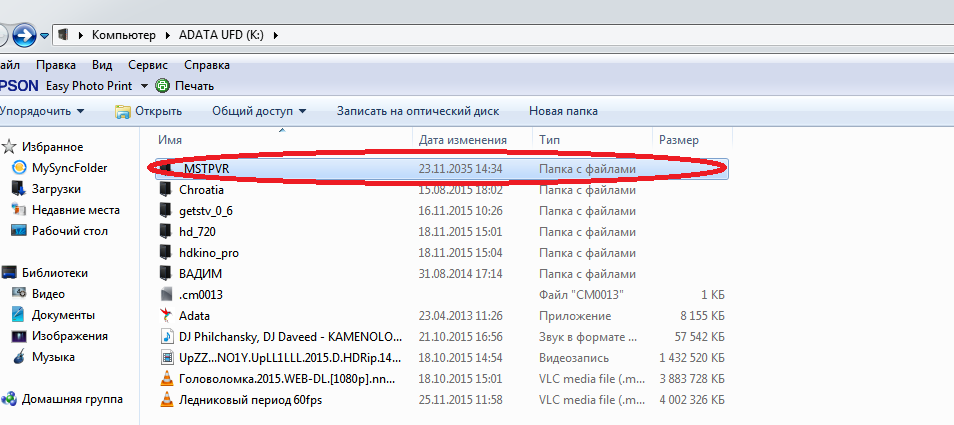Click VLC cone icon for Головоломка file

[x=167, y=378]
